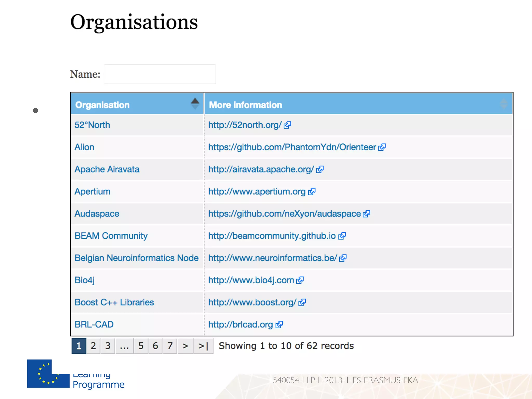The height and width of the screenshot is (399, 532).
Task: Visit the http://www.neuroinformatics.be/ URL
Action: click(273, 258)
